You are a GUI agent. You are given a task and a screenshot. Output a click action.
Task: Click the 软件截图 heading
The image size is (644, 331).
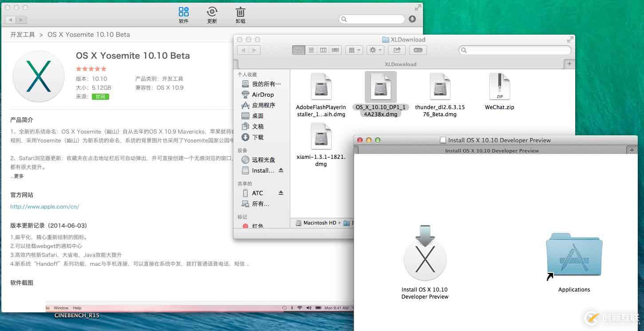22,283
